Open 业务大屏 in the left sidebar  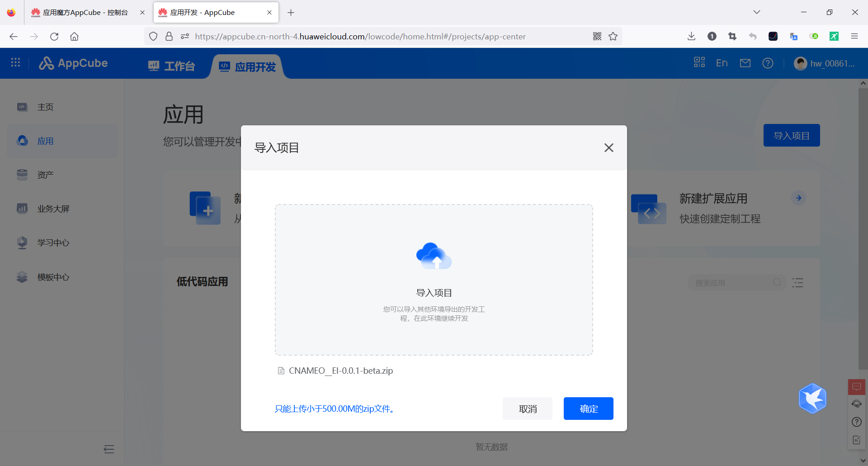point(53,209)
